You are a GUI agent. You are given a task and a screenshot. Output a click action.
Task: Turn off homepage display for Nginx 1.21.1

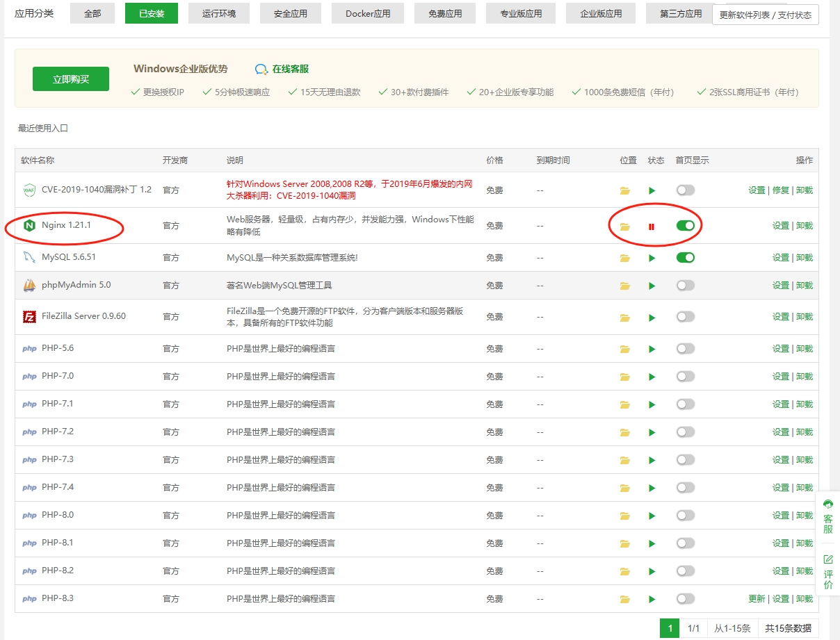(685, 226)
